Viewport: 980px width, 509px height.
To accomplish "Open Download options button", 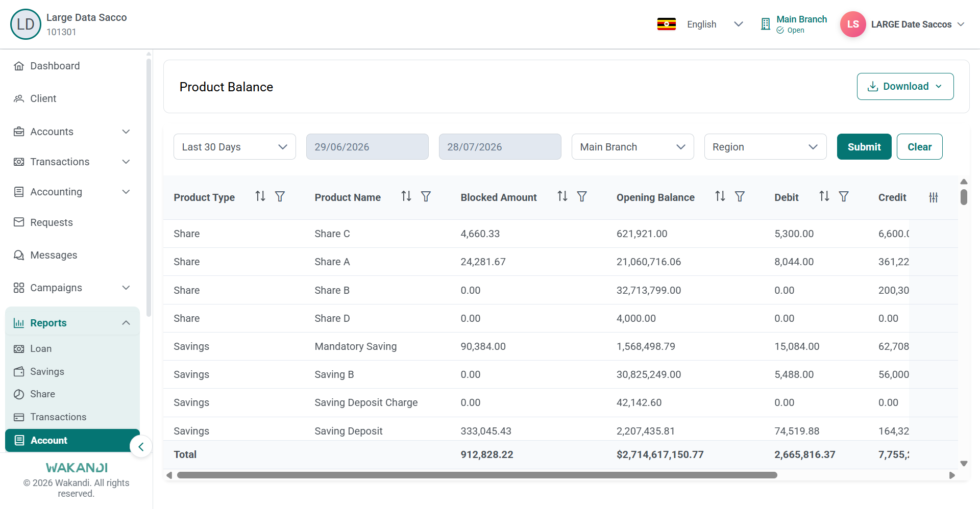I will 905,86.
